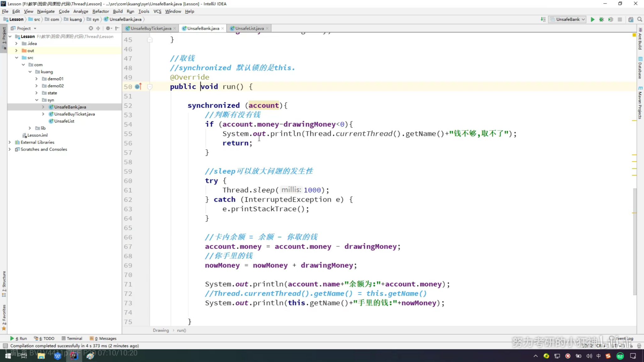Open the run configuration dropdown UnsafeBank
The height and width of the screenshot is (362, 644).
[568, 19]
